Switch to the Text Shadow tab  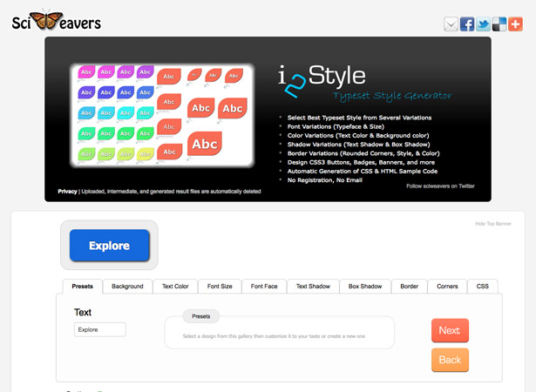tap(313, 287)
